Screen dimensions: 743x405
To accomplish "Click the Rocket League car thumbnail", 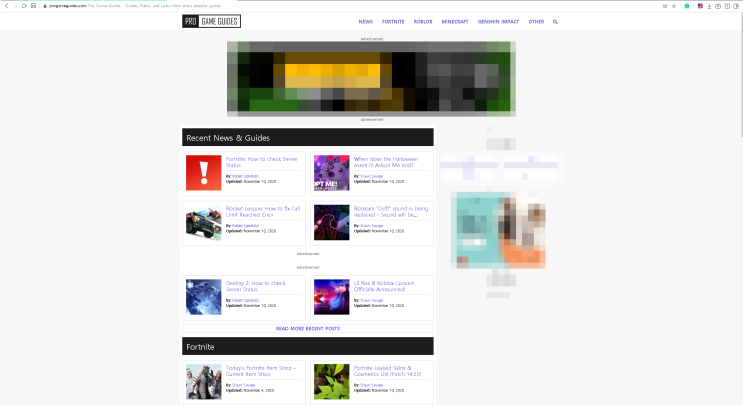I will (x=203, y=223).
